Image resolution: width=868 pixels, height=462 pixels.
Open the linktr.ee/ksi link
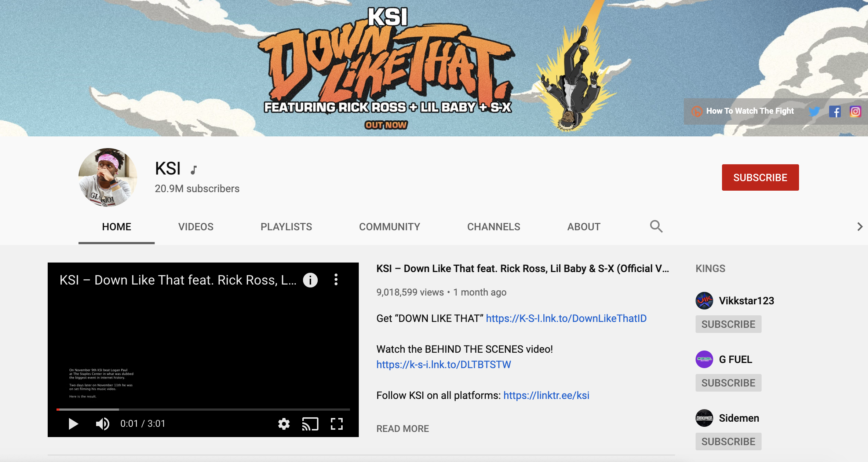[546, 395]
